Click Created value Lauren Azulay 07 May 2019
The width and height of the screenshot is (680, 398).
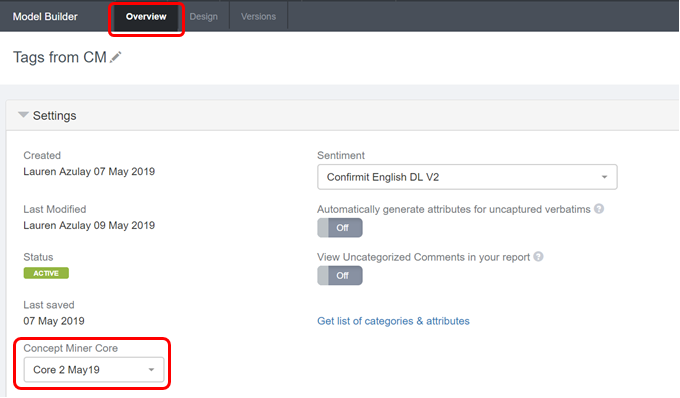[x=89, y=171]
